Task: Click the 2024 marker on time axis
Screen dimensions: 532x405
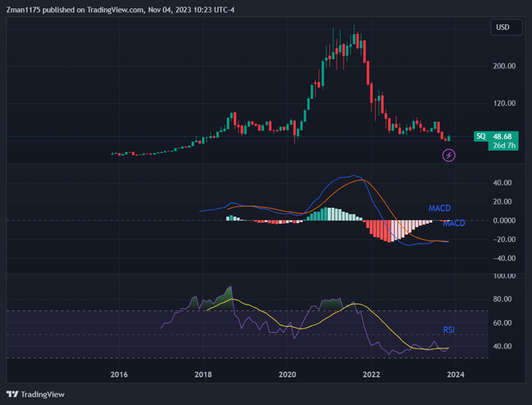Action: (454, 375)
